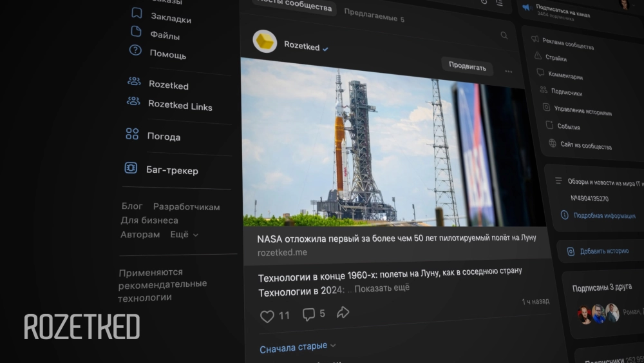This screenshot has width=644, height=363.
Task: Open the rocket launch photo in post
Action: 393,144
